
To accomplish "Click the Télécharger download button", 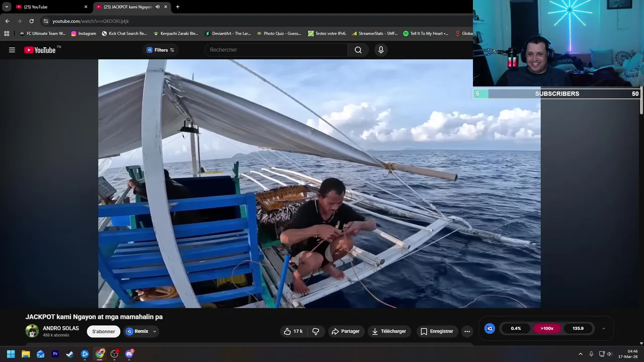I will pyautogui.click(x=389, y=331).
